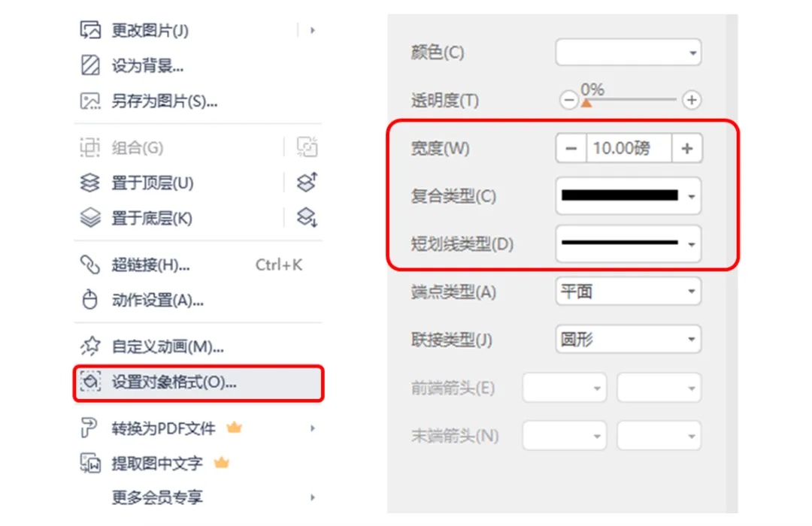Viewport: 812px width, 526px height.
Task: Click the 超链接 hyperlink chain icon
Action: coord(90,265)
